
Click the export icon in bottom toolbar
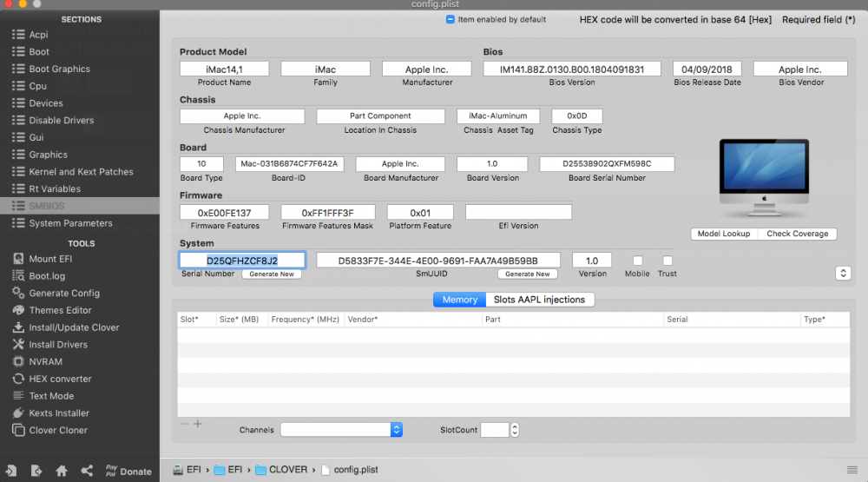(36, 471)
